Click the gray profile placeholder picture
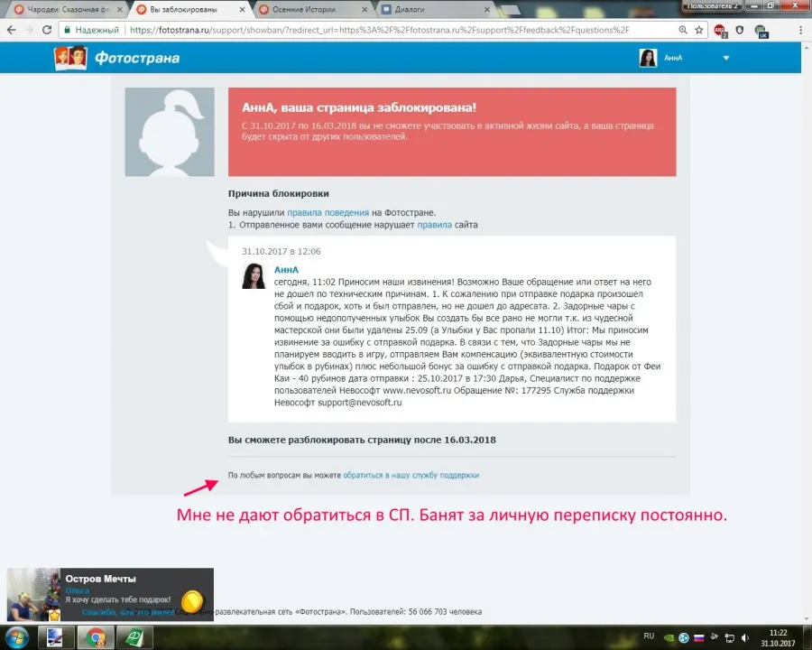This screenshot has height=650, width=812. 170,132
